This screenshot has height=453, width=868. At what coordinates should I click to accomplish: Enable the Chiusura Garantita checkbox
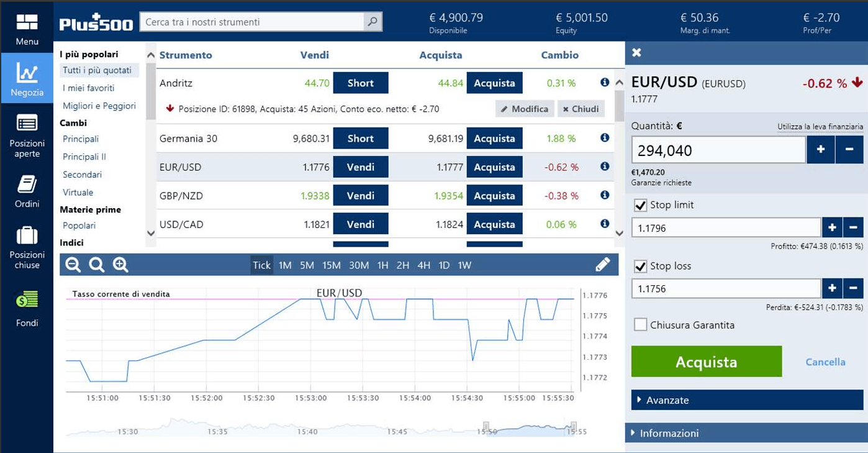[640, 325]
